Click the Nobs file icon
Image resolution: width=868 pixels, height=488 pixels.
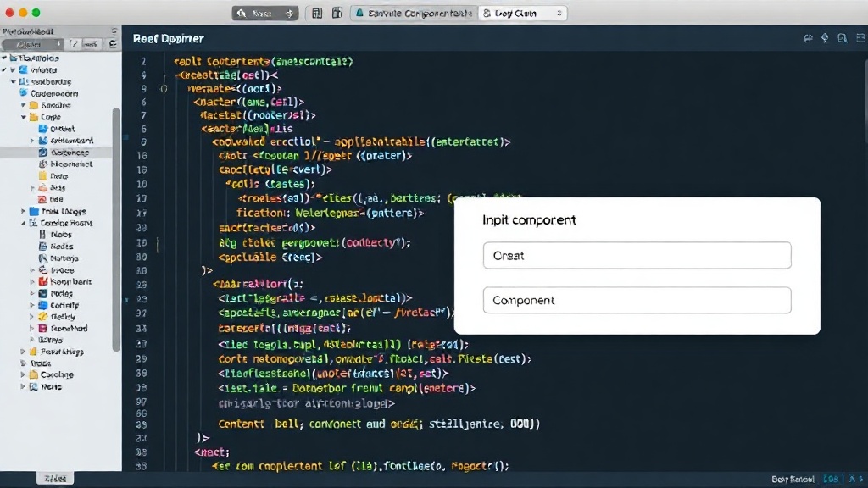coord(42,235)
